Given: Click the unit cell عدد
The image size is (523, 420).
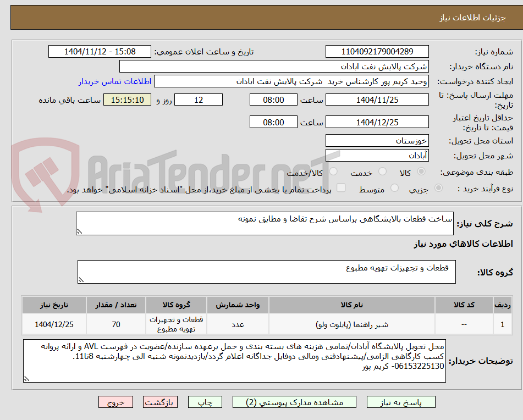Looking at the screenshot, I should pos(238,324).
